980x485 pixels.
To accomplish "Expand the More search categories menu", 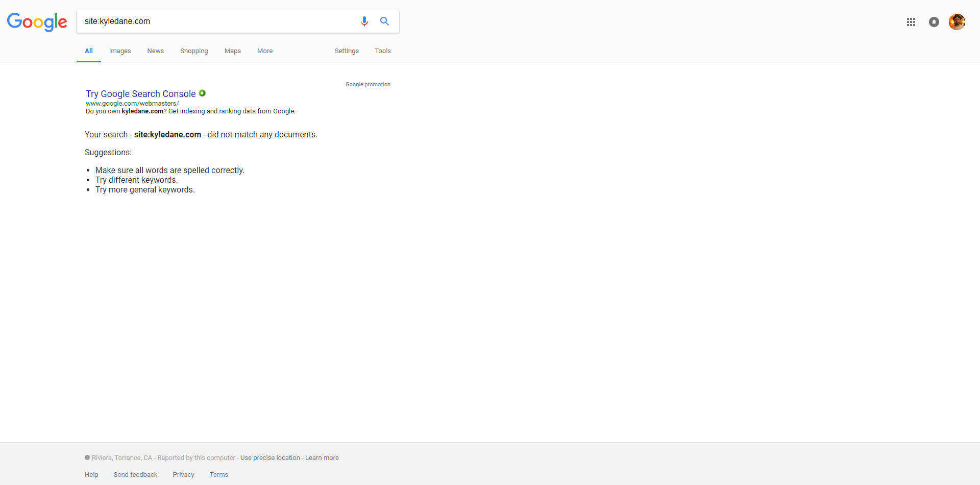I will (265, 51).
